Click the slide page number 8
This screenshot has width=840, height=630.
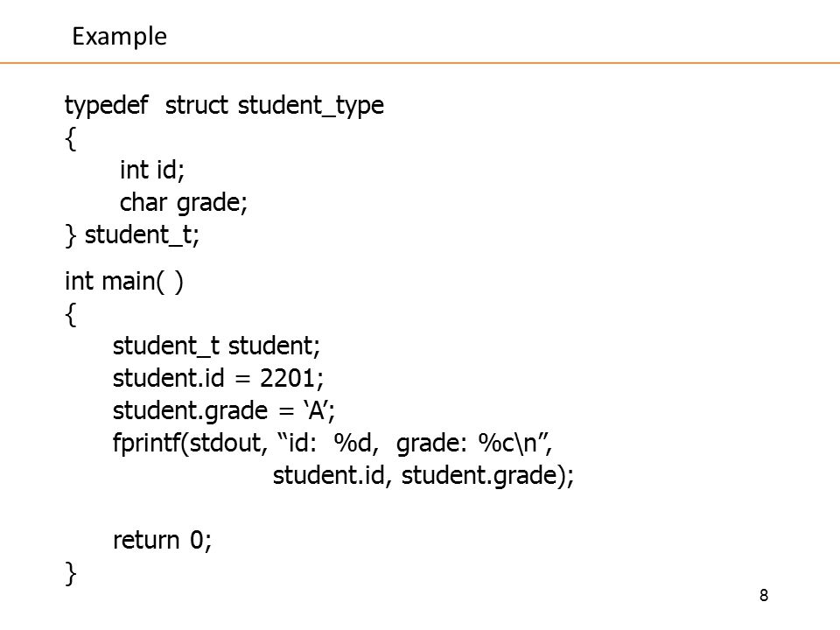coord(764,595)
